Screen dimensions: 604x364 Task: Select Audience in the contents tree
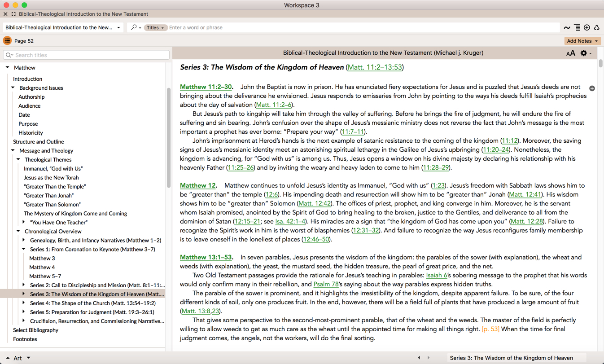(x=29, y=106)
